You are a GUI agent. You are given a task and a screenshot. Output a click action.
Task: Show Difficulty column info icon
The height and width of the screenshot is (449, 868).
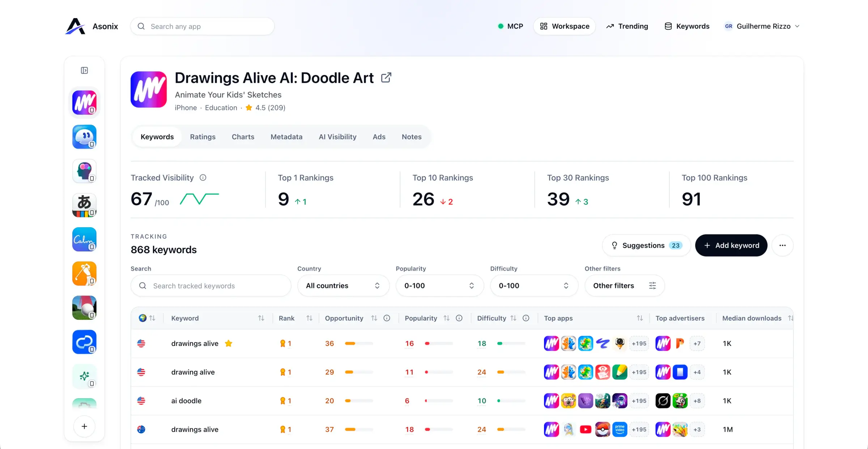[526, 318]
